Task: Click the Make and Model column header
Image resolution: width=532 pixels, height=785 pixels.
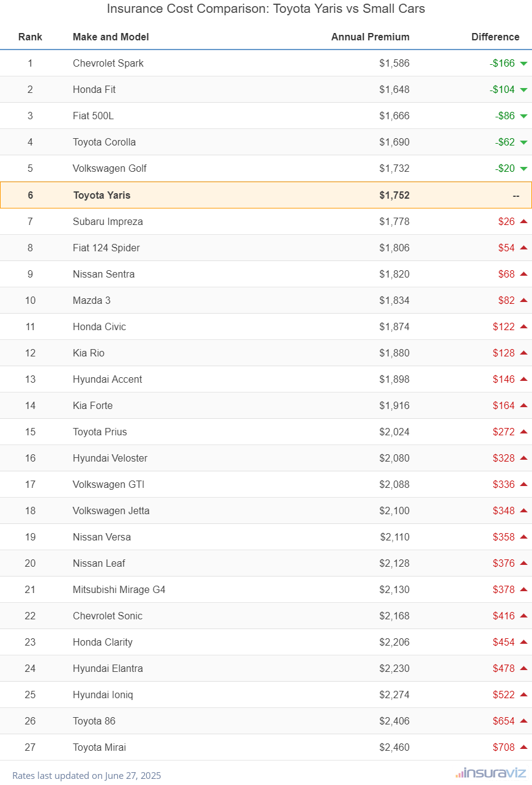Action: [111, 37]
